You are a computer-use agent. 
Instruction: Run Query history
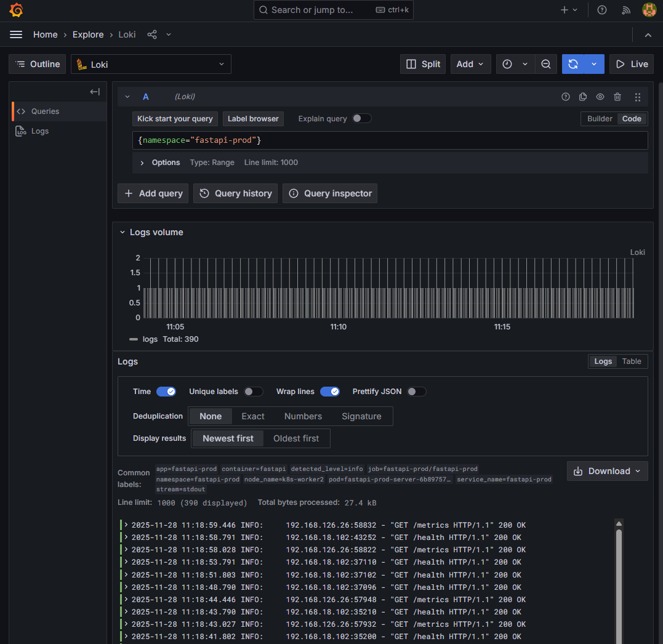click(x=235, y=193)
